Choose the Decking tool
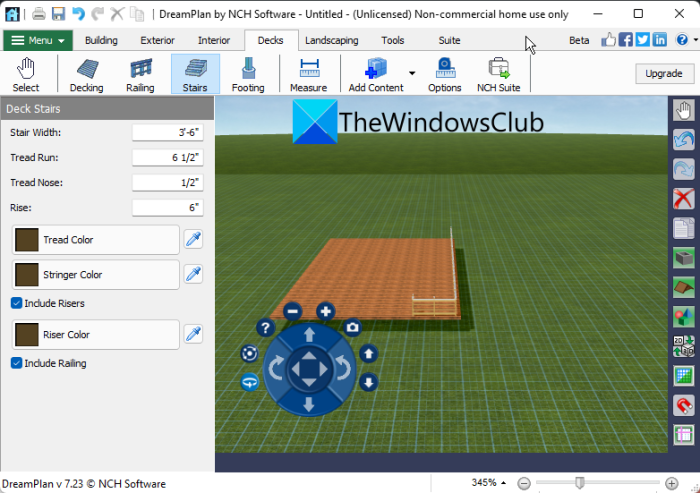 point(87,74)
